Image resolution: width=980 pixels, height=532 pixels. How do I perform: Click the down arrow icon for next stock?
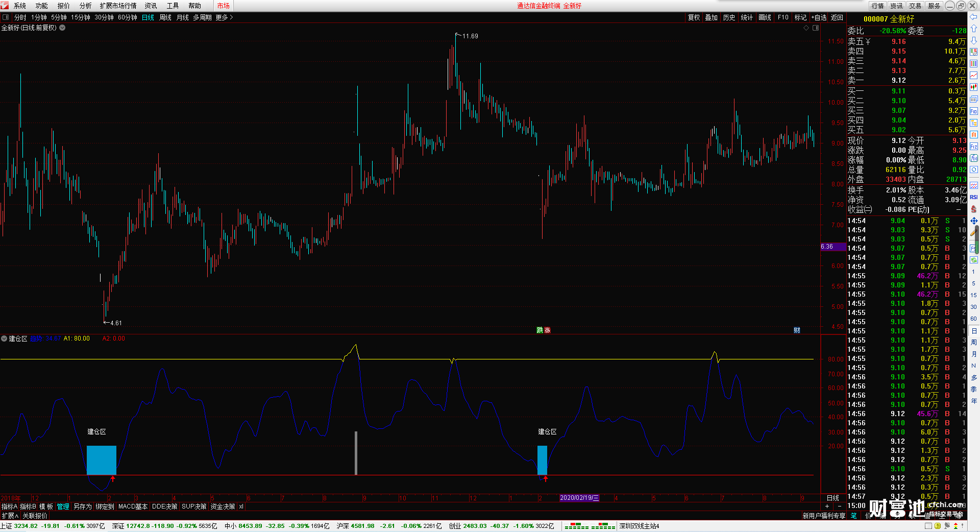pyautogui.click(x=974, y=40)
